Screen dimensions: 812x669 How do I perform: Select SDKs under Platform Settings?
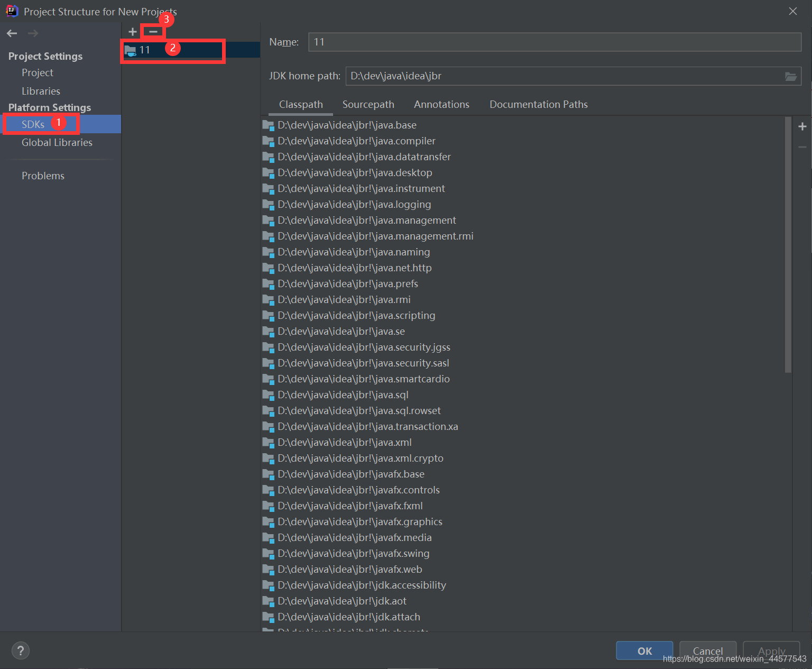click(x=61, y=124)
